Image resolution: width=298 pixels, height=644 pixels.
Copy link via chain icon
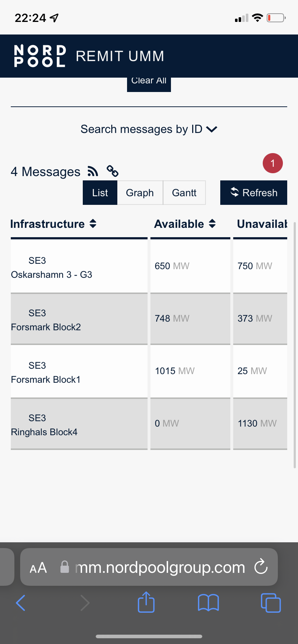pos(113,171)
